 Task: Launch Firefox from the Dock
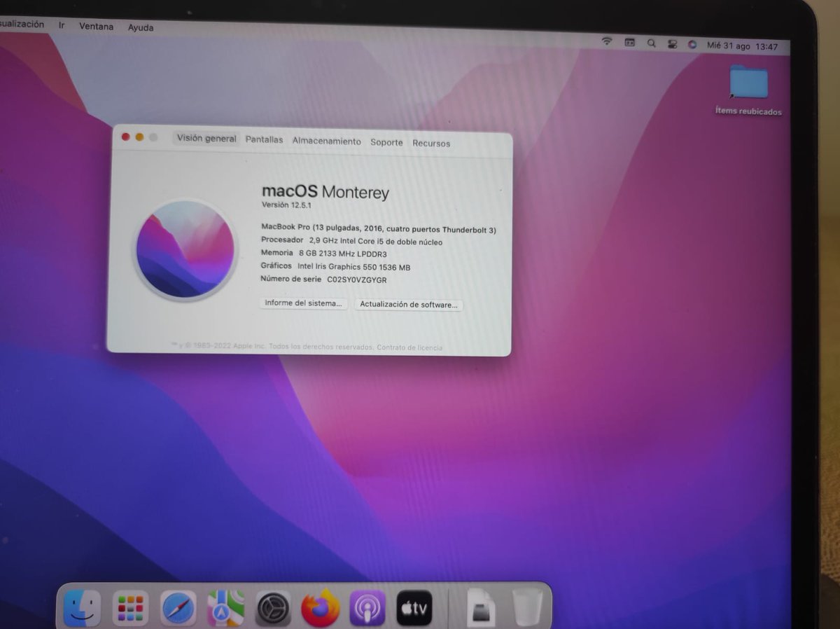click(x=321, y=609)
